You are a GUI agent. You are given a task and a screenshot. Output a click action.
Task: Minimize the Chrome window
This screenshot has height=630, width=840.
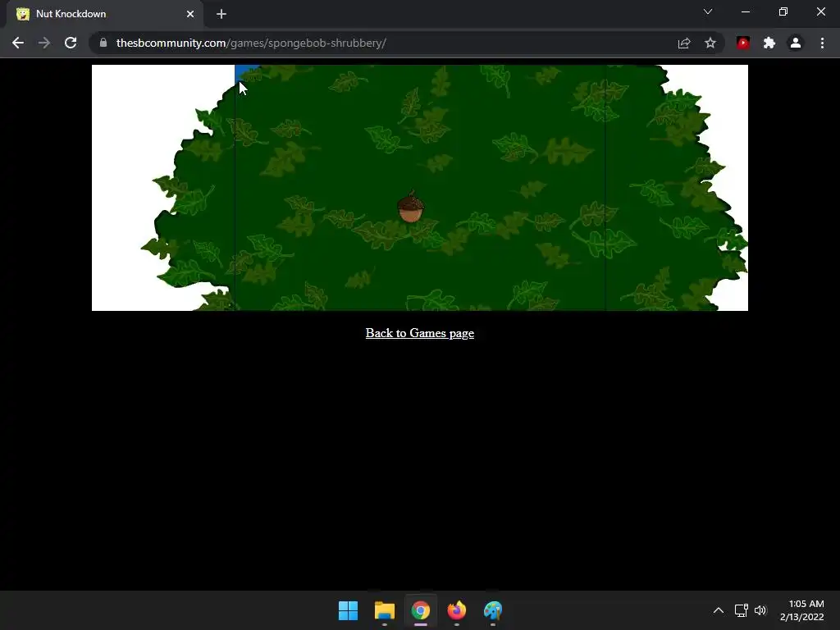pos(745,11)
